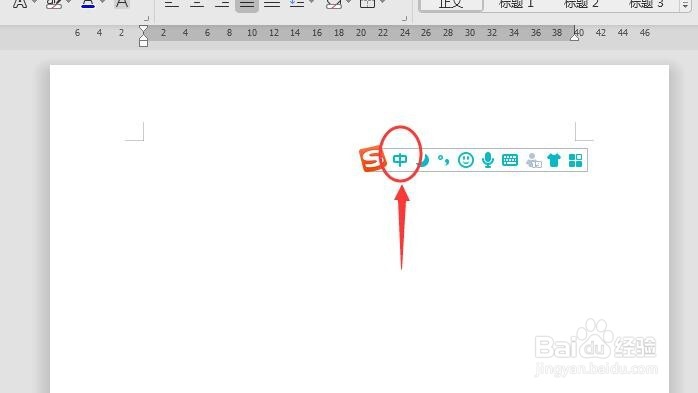Image resolution: width=698 pixels, height=393 pixels.
Task: Click the highlighted justify alignment button
Action: point(247,5)
